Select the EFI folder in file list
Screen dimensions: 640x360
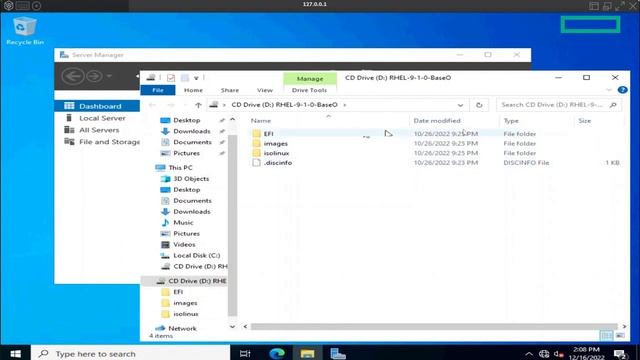[x=268, y=134]
